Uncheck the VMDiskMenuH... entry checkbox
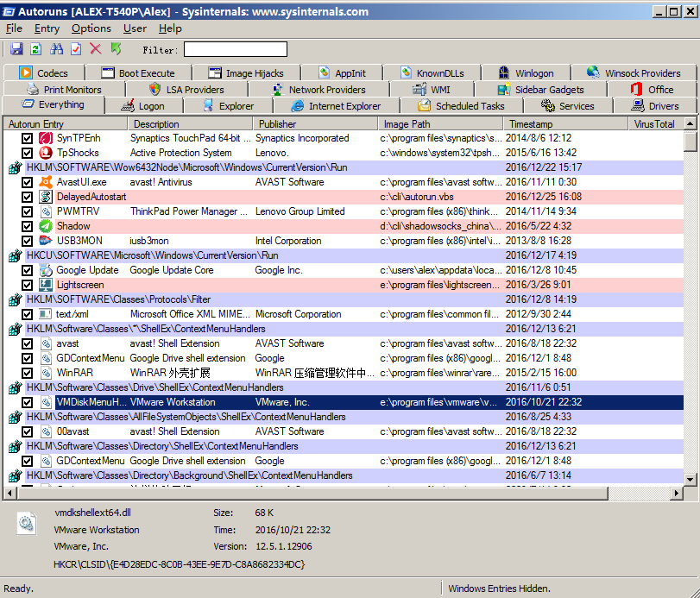700x598 pixels. [x=28, y=402]
